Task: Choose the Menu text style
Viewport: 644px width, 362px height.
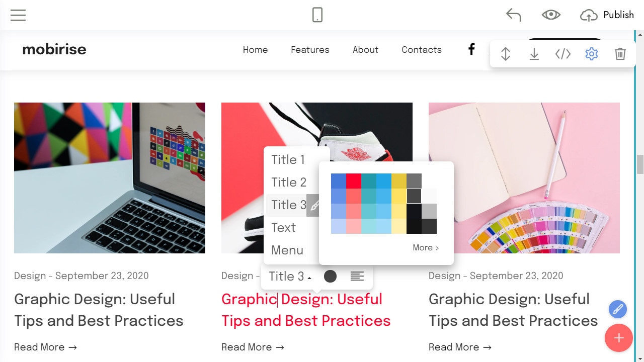Action: [x=287, y=250]
